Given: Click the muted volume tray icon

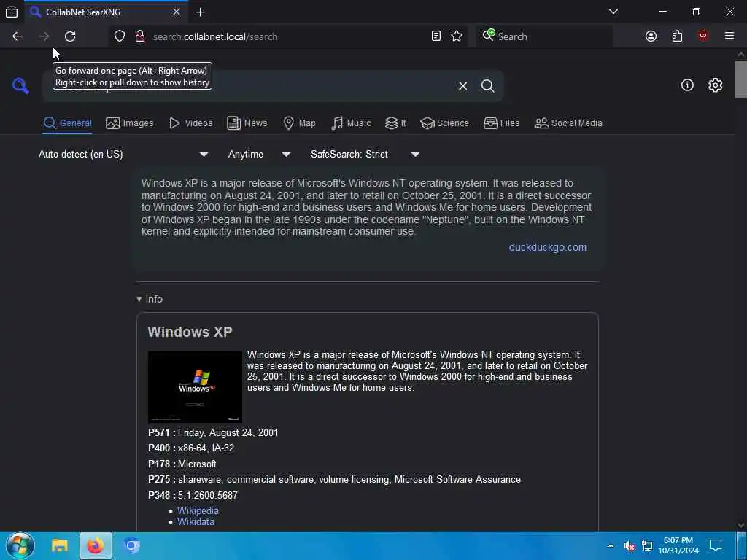Looking at the screenshot, I should pyautogui.click(x=630, y=545).
